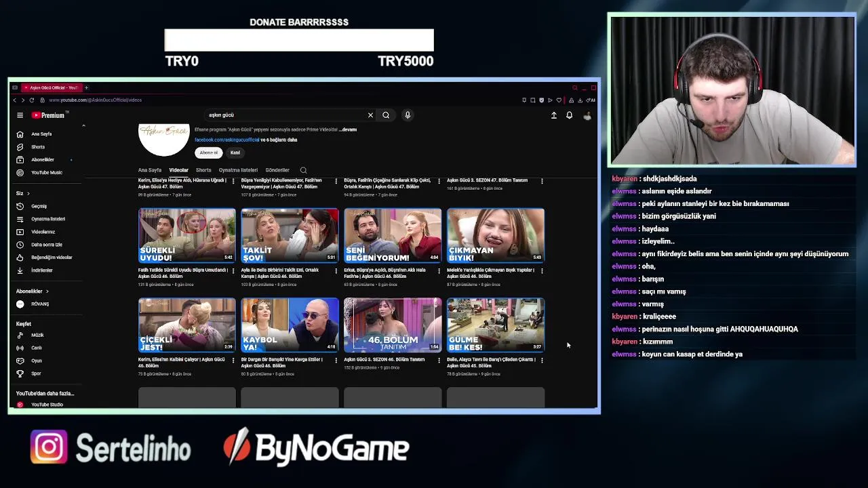Open ve 6 bağlantı daha links
The image size is (868, 488).
click(279, 140)
